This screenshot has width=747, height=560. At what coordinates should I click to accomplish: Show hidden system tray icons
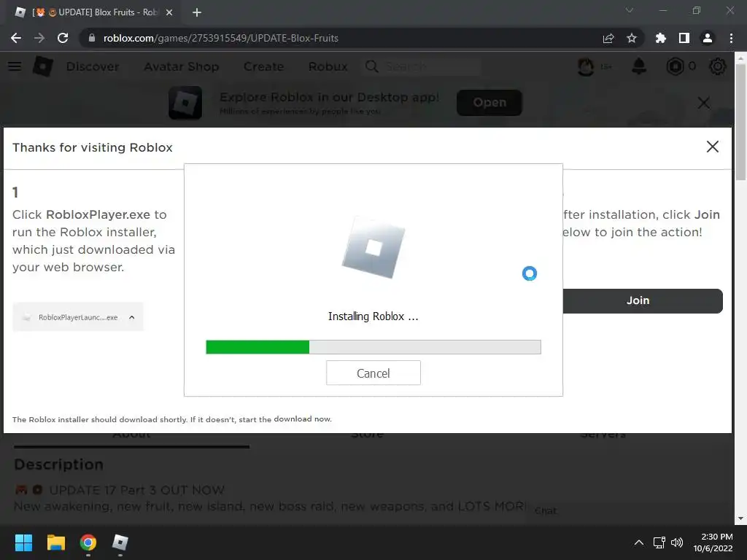(x=639, y=542)
